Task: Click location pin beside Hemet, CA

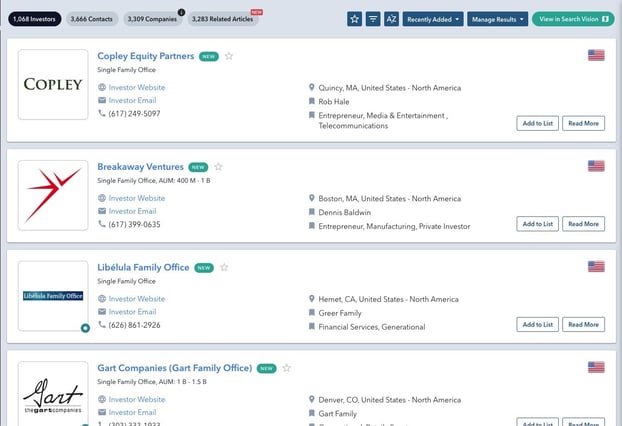Action: [x=312, y=299]
